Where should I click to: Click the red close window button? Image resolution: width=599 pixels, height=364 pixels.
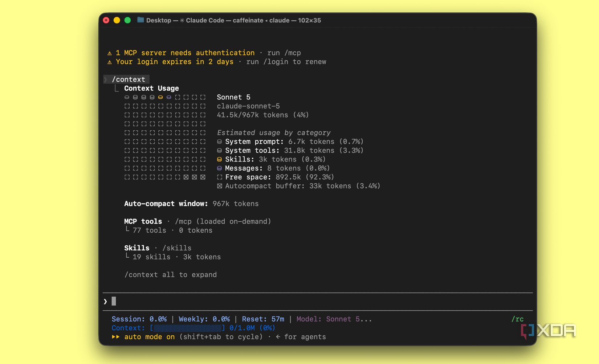(106, 20)
